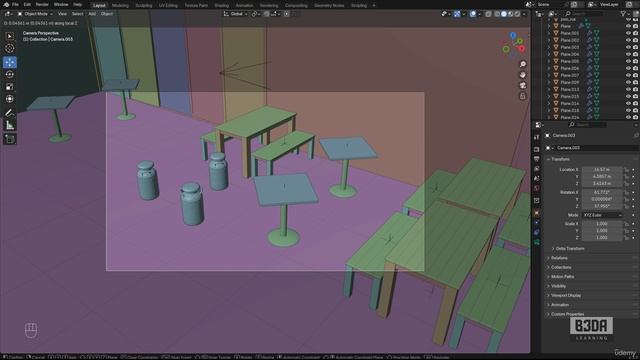Hide Plane.004 with its eye icon
The width and height of the screenshot is (640, 360).
628,54
